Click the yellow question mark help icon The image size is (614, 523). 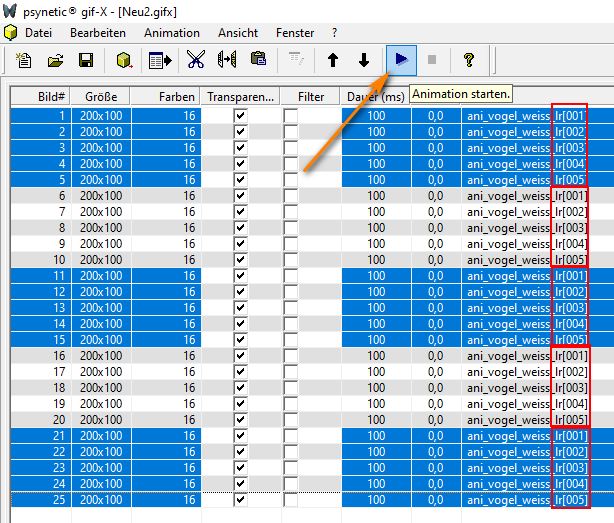pos(468,60)
